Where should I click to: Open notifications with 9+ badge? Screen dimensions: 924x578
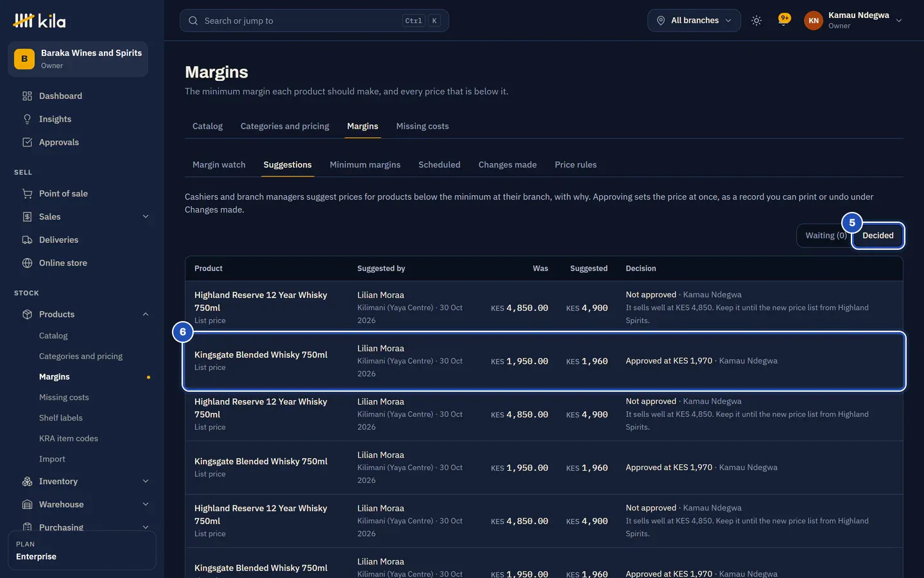783,21
